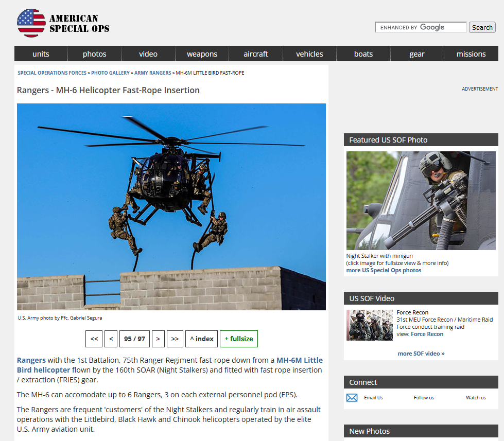Jump to last photo with >> button
Screen dimensions: 504x441
tap(175, 339)
